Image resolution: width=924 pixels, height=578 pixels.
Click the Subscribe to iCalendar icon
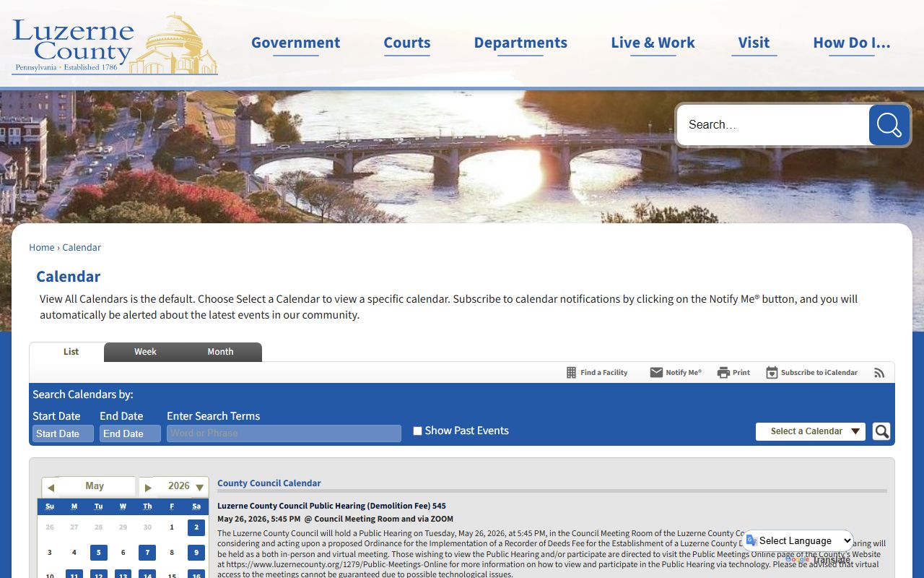[772, 373]
